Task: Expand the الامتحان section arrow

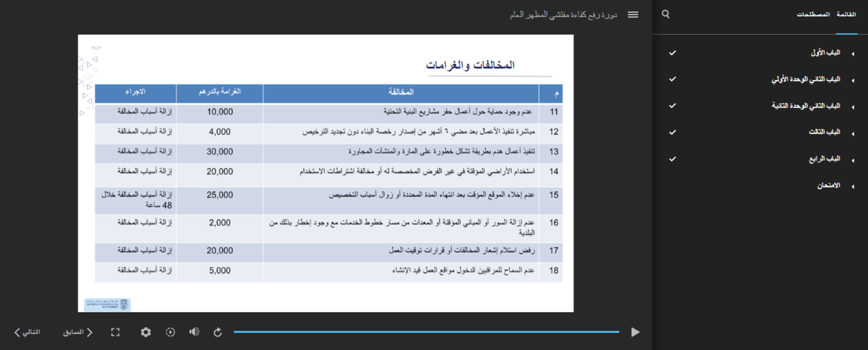Action: pos(852,187)
